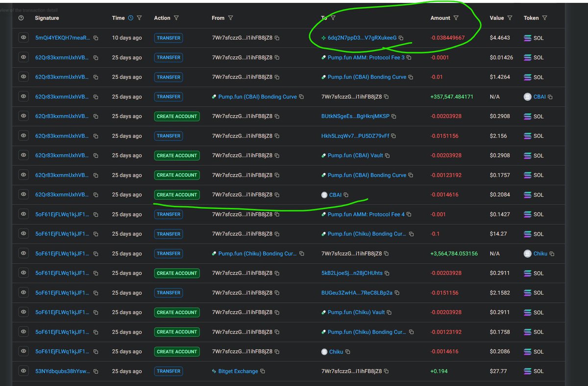This screenshot has width=588, height=386.
Task: Open Pump.fun AMM: Protocol Fee 3 link
Action: pyautogui.click(x=366, y=57)
